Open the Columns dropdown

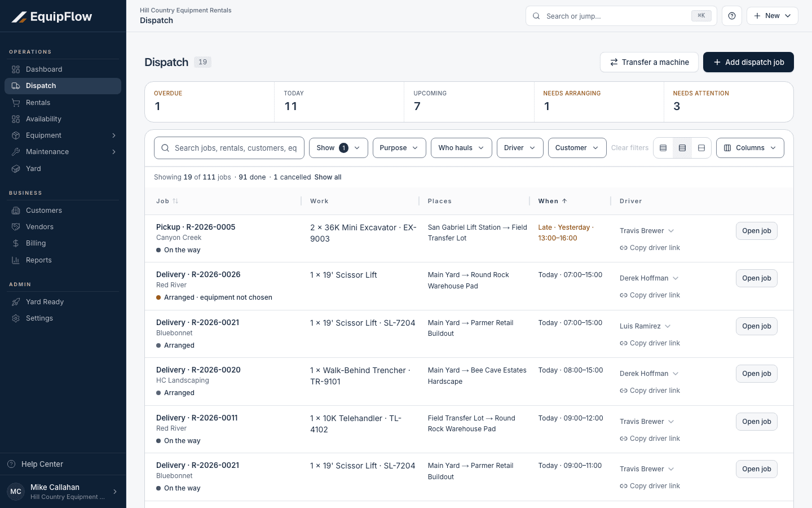[x=750, y=148]
